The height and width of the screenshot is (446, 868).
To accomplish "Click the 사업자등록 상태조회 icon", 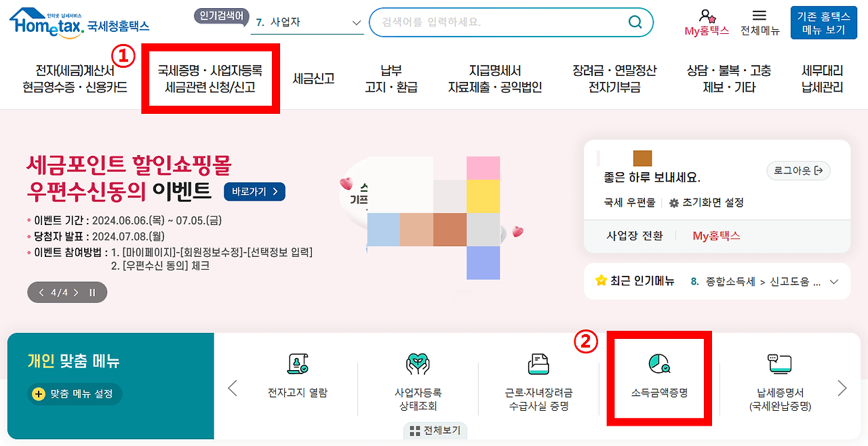I will point(417,376).
